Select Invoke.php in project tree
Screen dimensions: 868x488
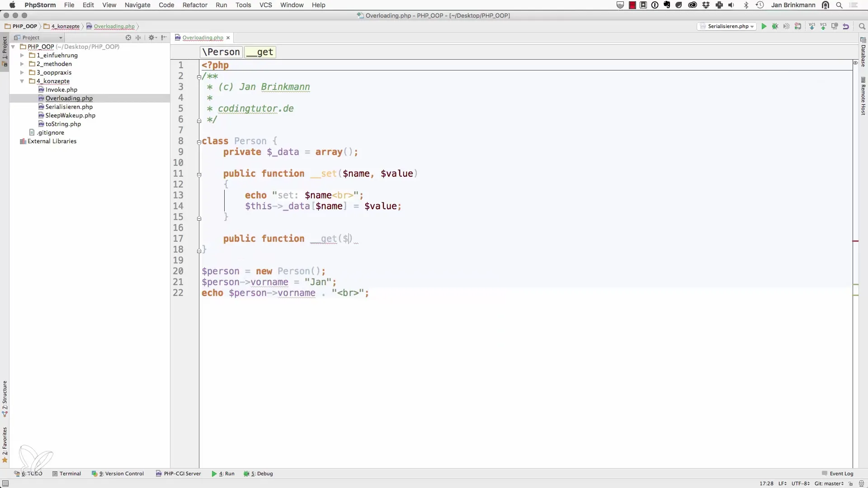61,89
